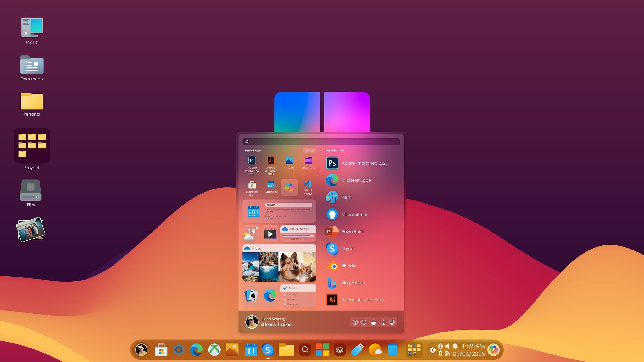644x362 pixels.
Task: Expand the dock folder group of apps
Action: pos(414,350)
